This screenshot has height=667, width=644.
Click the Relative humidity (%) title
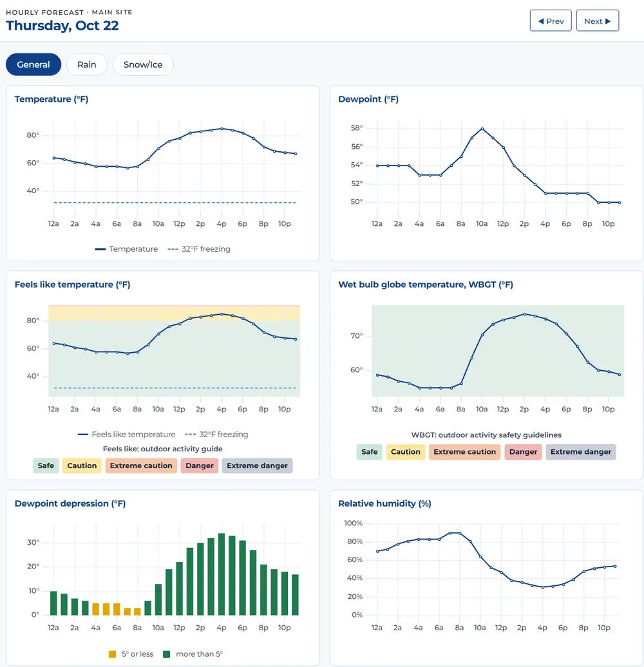click(x=384, y=503)
